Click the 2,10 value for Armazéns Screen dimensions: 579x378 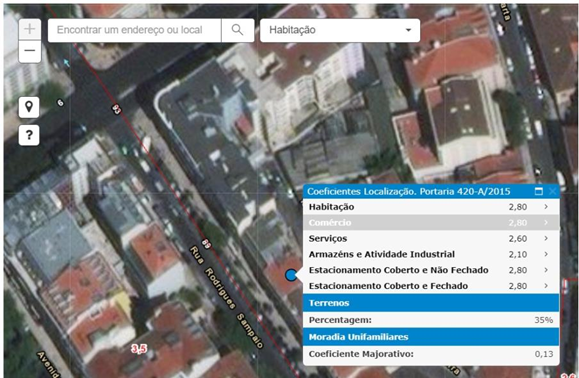(x=518, y=255)
